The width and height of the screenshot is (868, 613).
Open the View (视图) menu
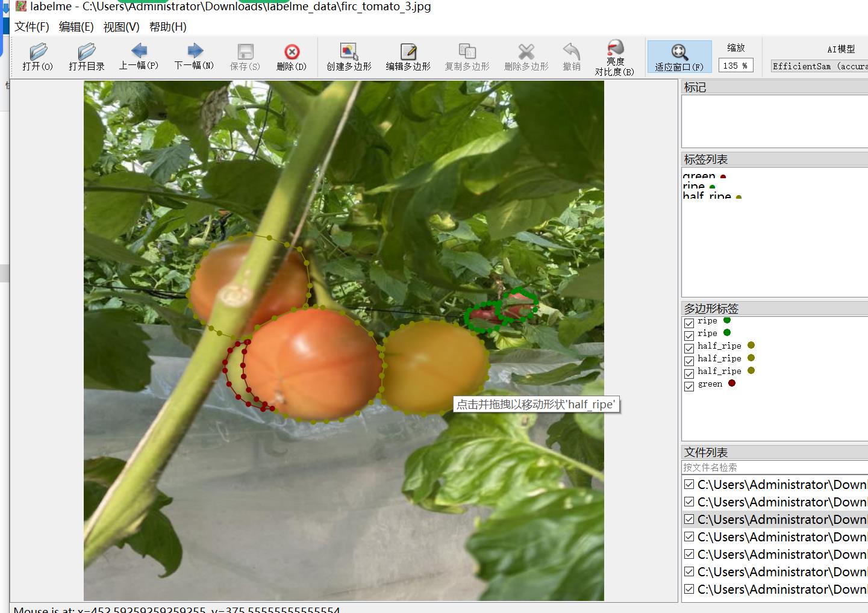[x=121, y=27]
